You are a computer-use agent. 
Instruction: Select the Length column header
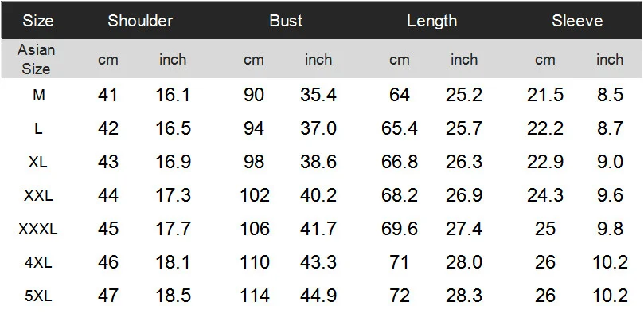tap(431, 21)
